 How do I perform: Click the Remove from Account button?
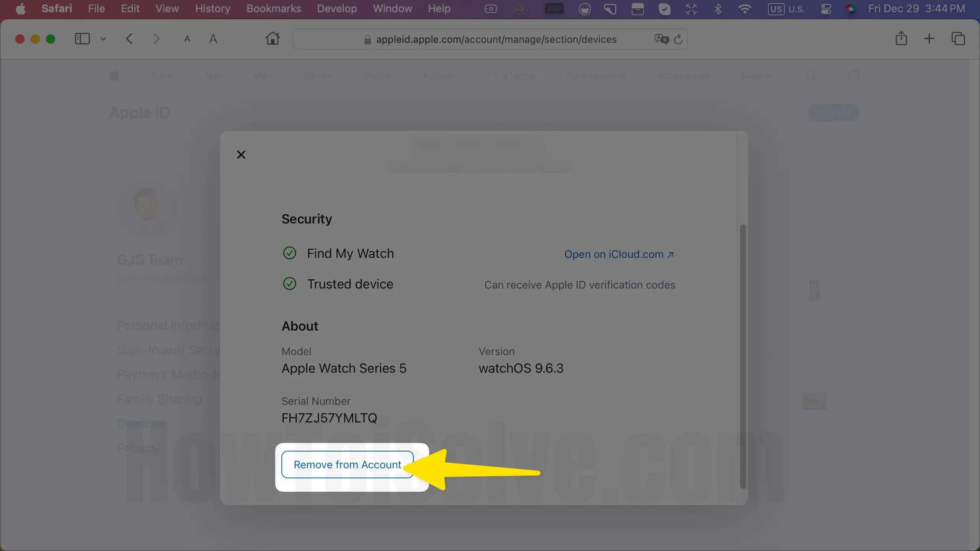[347, 465]
